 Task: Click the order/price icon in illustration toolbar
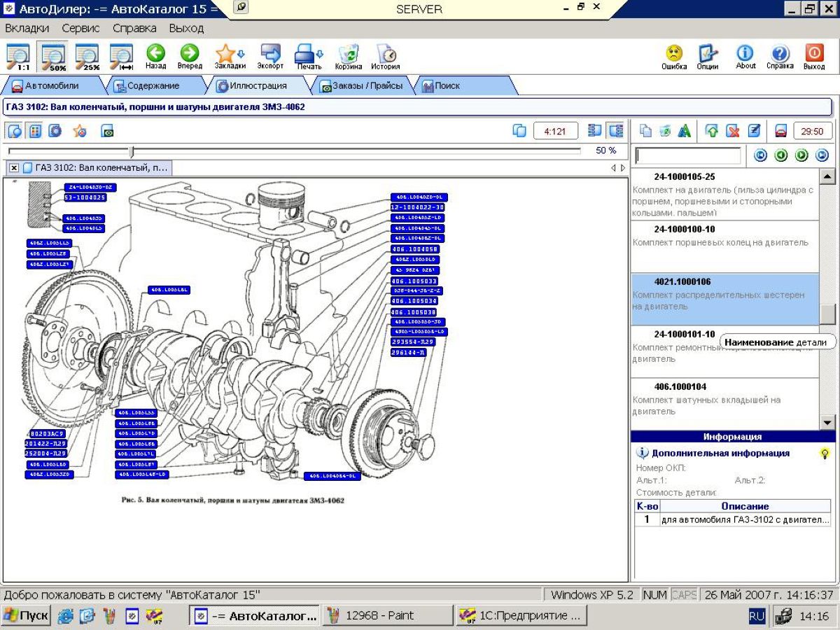tap(107, 131)
